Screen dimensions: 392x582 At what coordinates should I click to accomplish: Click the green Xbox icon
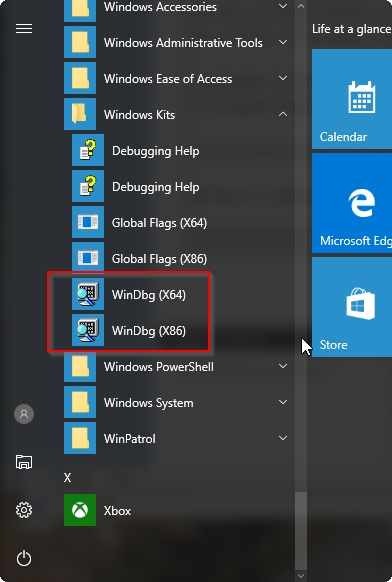tap(80, 510)
